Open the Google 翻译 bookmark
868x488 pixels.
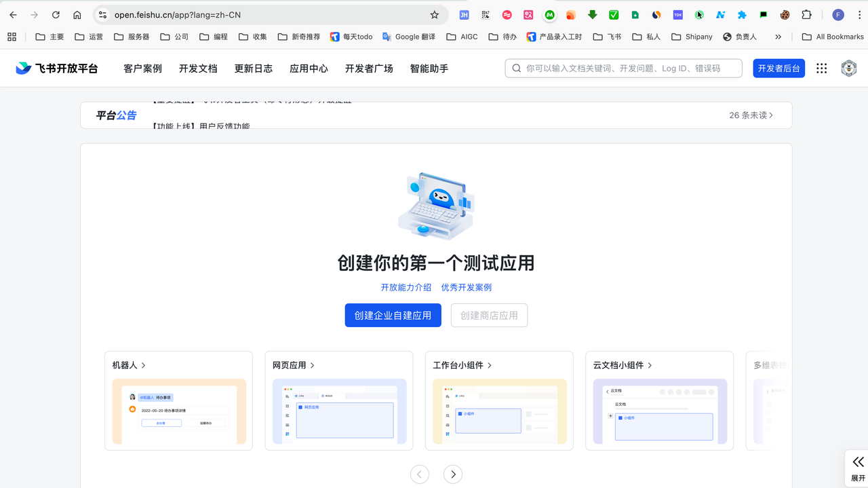(409, 37)
